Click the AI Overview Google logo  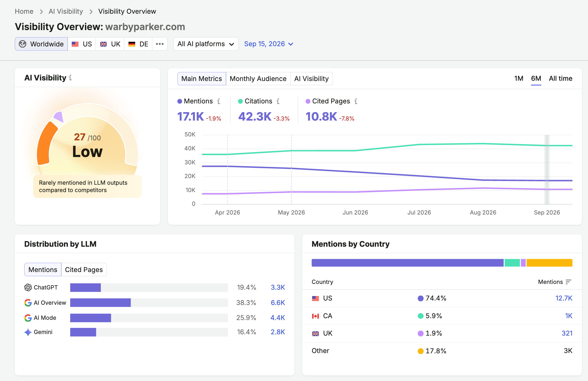pyautogui.click(x=28, y=303)
